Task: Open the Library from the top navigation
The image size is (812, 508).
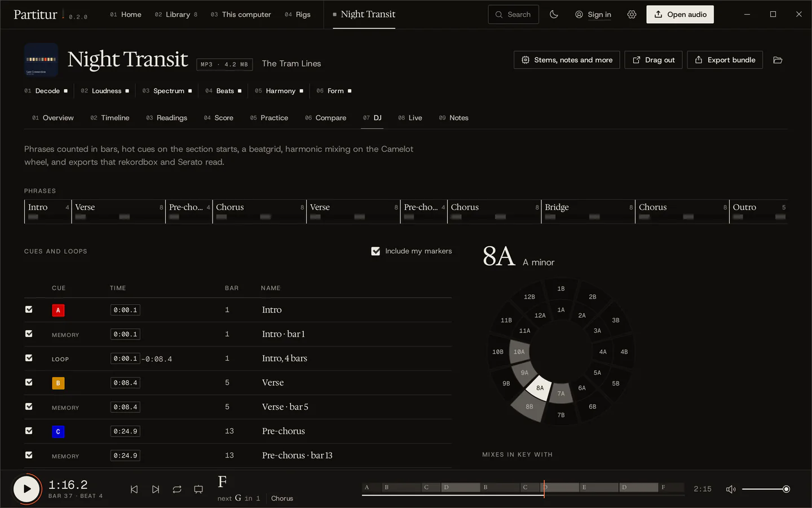Action: (x=176, y=15)
